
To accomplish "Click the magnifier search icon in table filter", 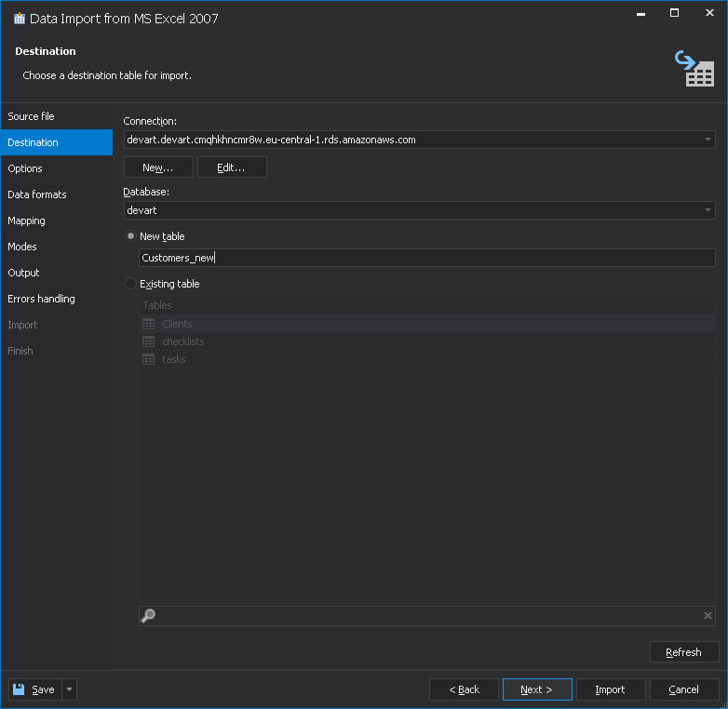I will click(x=148, y=616).
